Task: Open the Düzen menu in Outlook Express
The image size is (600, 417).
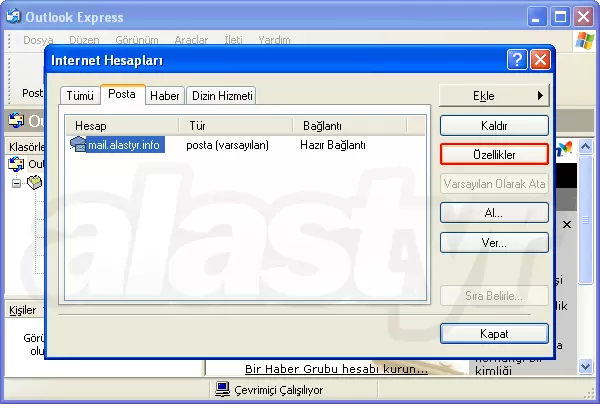Action: [x=84, y=40]
